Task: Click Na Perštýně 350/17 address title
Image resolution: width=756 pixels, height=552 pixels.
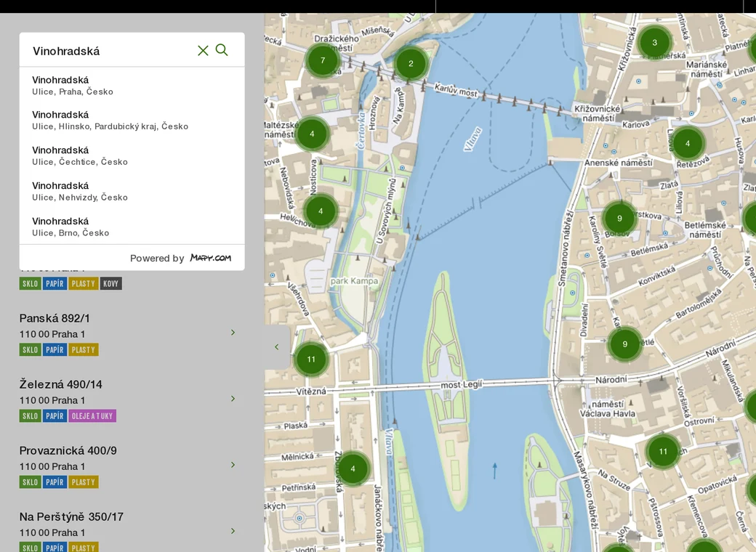Action: click(x=71, y=517)
